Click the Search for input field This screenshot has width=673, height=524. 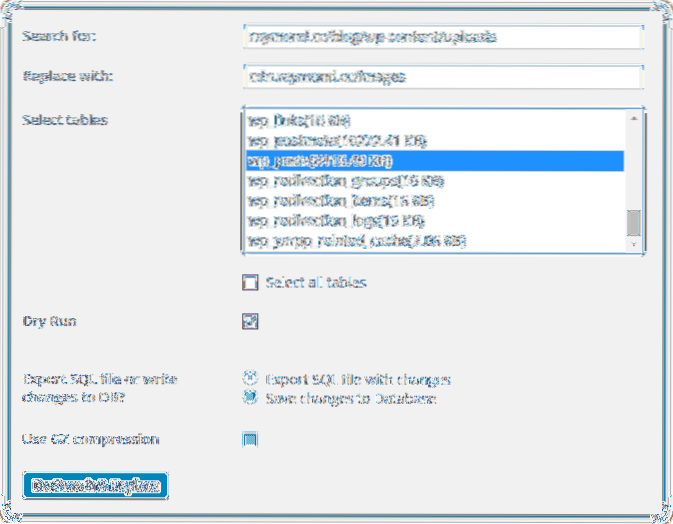pyautogui.click(x=441, y=37)
